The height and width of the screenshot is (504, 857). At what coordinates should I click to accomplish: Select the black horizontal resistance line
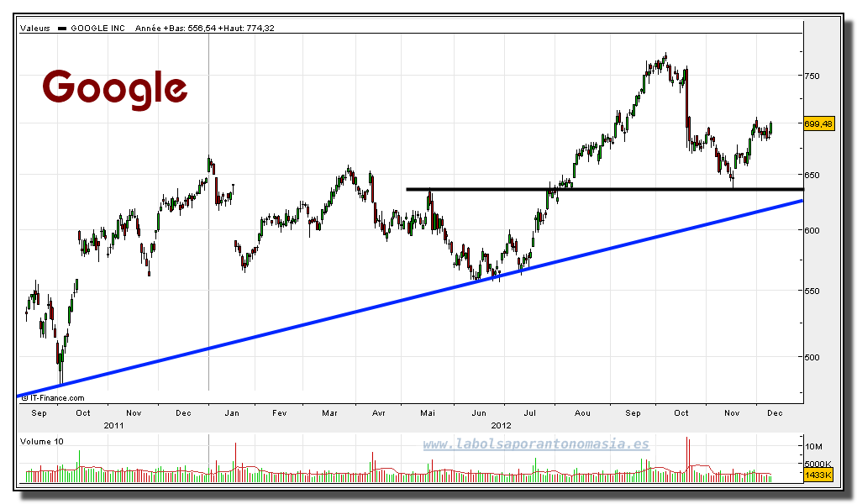[x=604, y=190]
